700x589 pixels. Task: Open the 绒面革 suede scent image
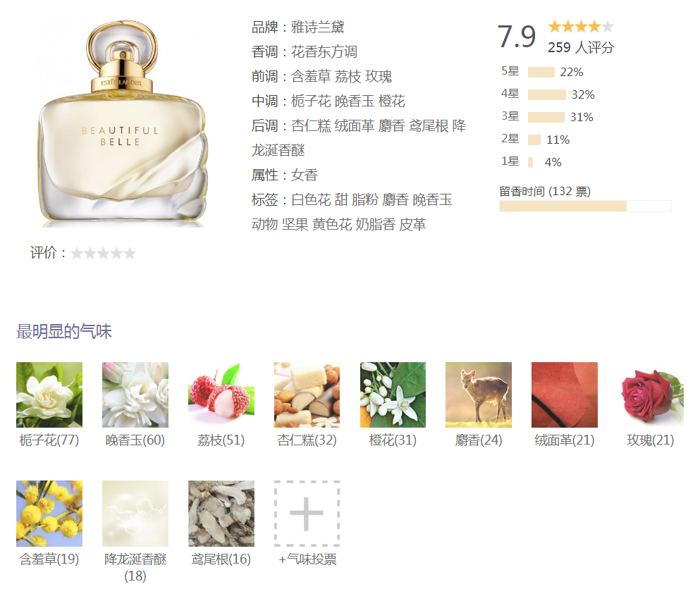(564, 395)
